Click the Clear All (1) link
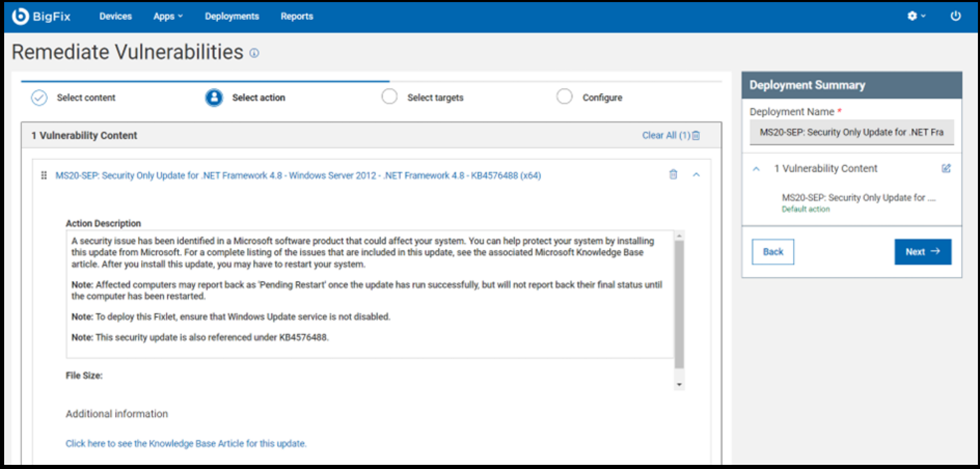Viewport: 980px width, 469px height. coord(666,135)
